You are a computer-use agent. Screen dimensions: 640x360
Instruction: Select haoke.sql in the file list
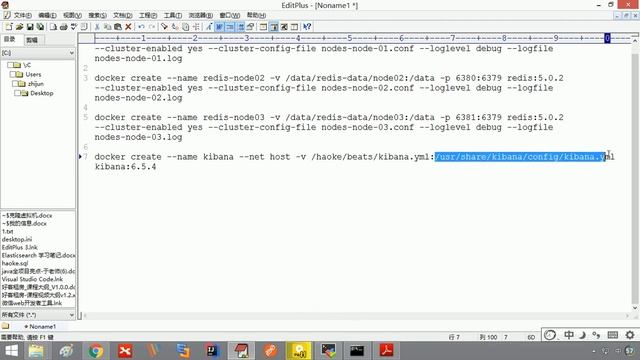(15, 263)
